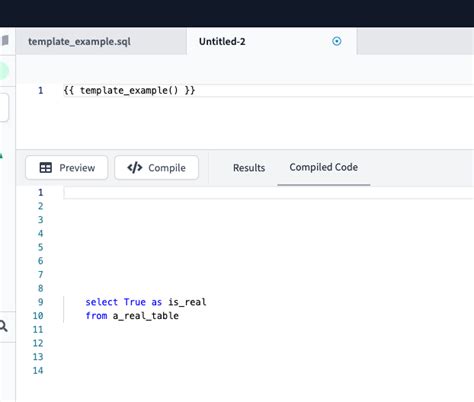Place cursor in the template_example() editor line
This screenshot has width=474, height=402.
pos(268,90)
